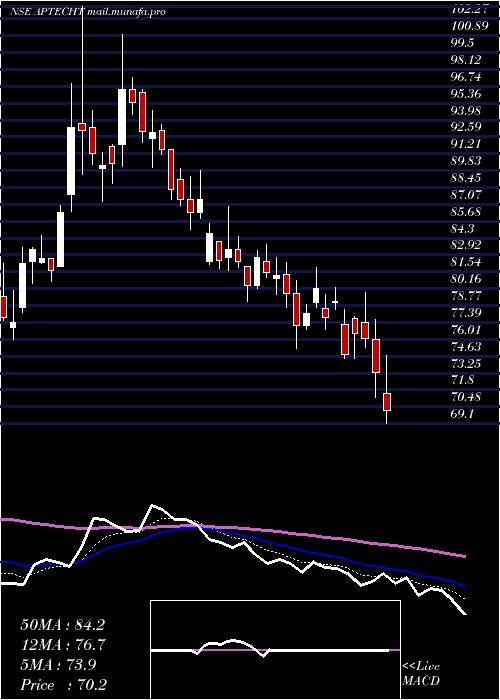The height and width of the screenshot is (700, 500).
Task: Select the 80.16 price axis label
Action: [466, 279]
